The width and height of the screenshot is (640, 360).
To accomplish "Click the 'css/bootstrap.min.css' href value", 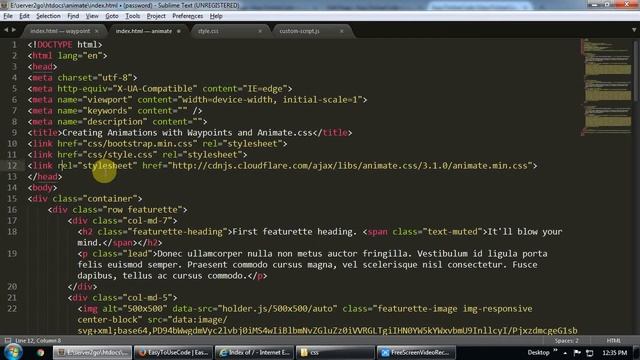I will (x=140, y=144).
